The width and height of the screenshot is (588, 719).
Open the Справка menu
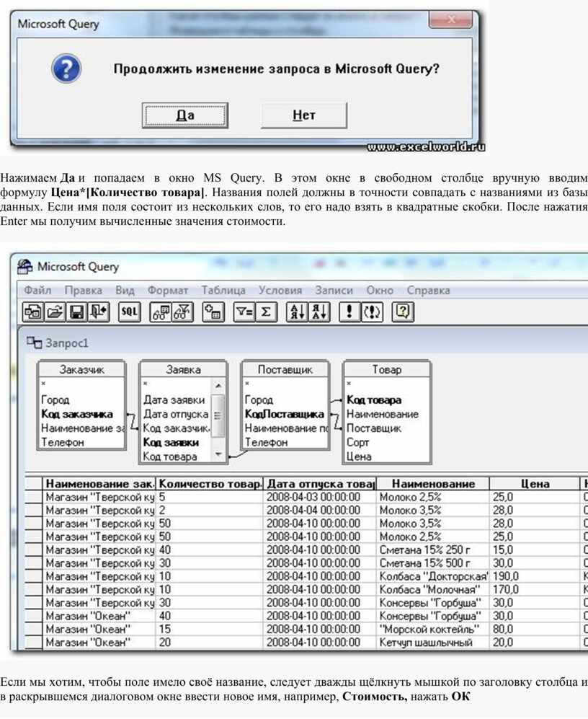(x=428, y=290)
